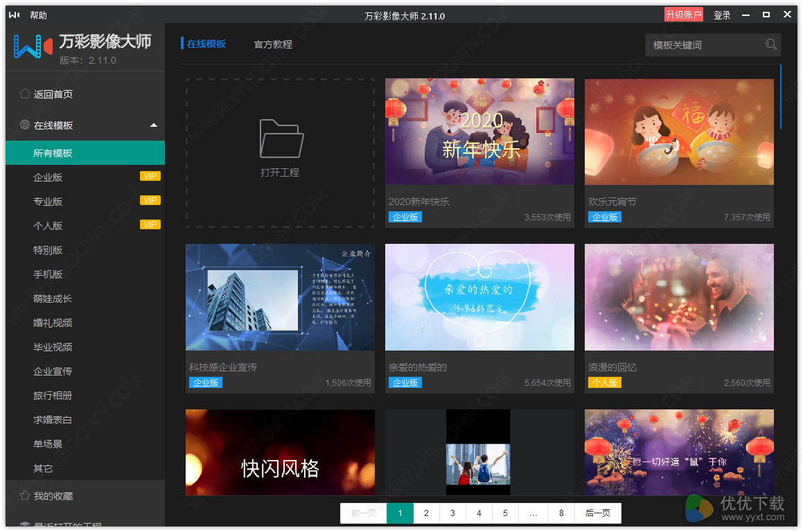Click the 前一页 previous page button
Viewport: 803px width, 532px height.
[364, 513]
